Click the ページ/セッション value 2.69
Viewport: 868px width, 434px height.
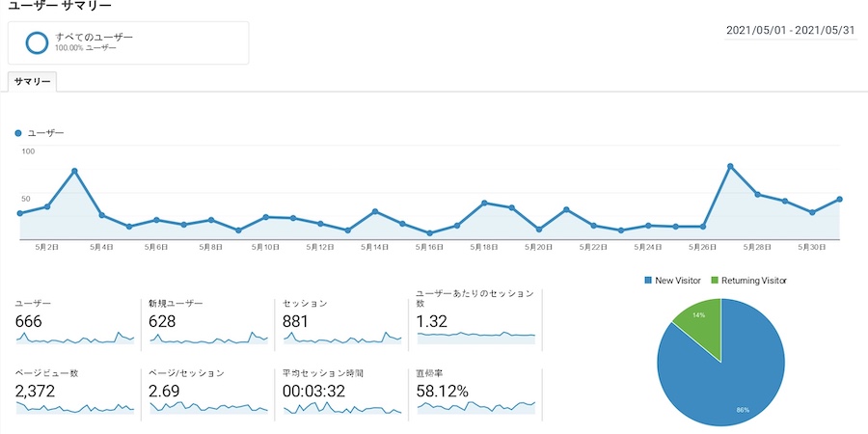(x=164, y=392)
